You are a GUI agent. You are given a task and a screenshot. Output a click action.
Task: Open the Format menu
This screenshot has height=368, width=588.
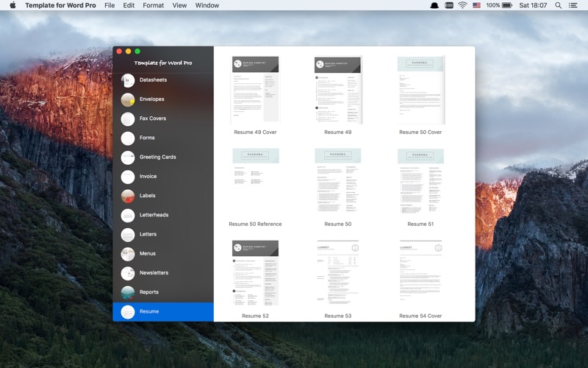pyautogui.click(x=154, y=5)
